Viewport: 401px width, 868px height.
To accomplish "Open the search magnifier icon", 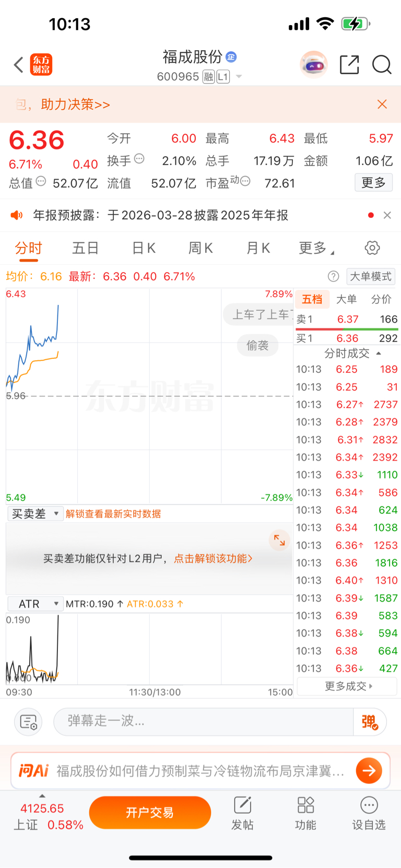I will [x=382, y=65].
